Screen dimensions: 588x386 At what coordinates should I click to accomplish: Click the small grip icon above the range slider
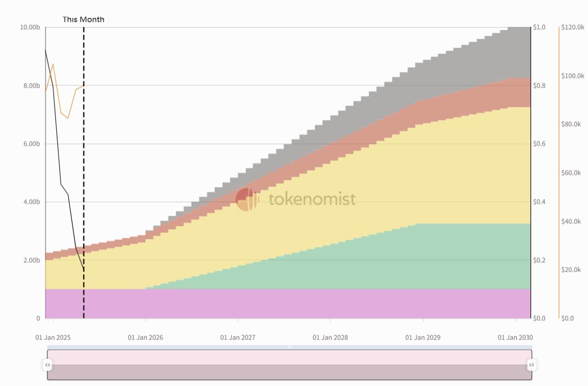pos(289,347)
